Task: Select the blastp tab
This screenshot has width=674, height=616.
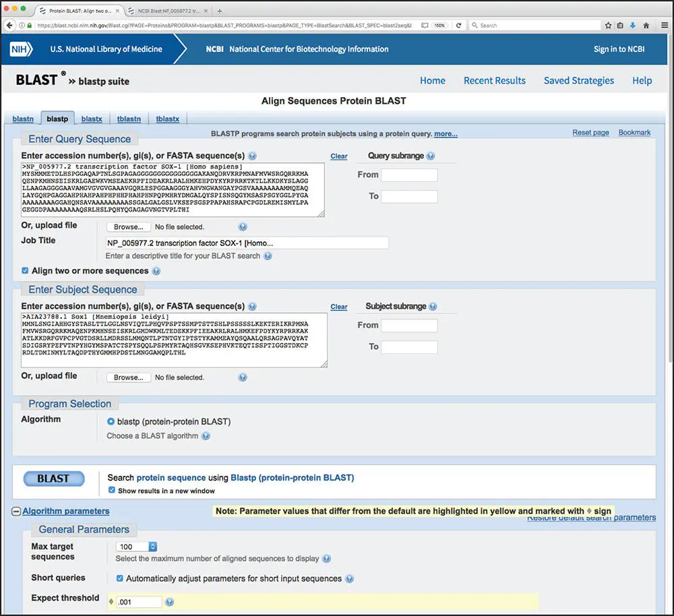Action: (x=57, y=119)
